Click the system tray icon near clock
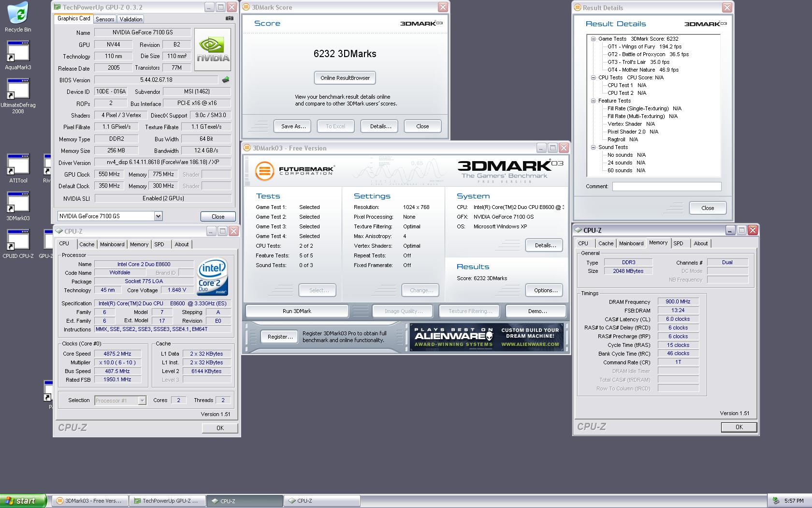The height and width of the screenshot is (508, 812). coord(776,501)
